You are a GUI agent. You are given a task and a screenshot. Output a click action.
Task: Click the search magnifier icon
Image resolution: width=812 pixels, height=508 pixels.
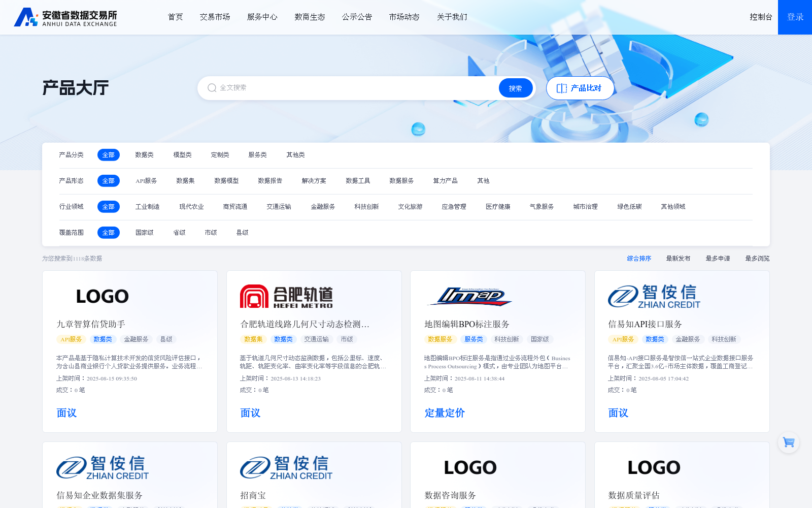tap(212, 88)
